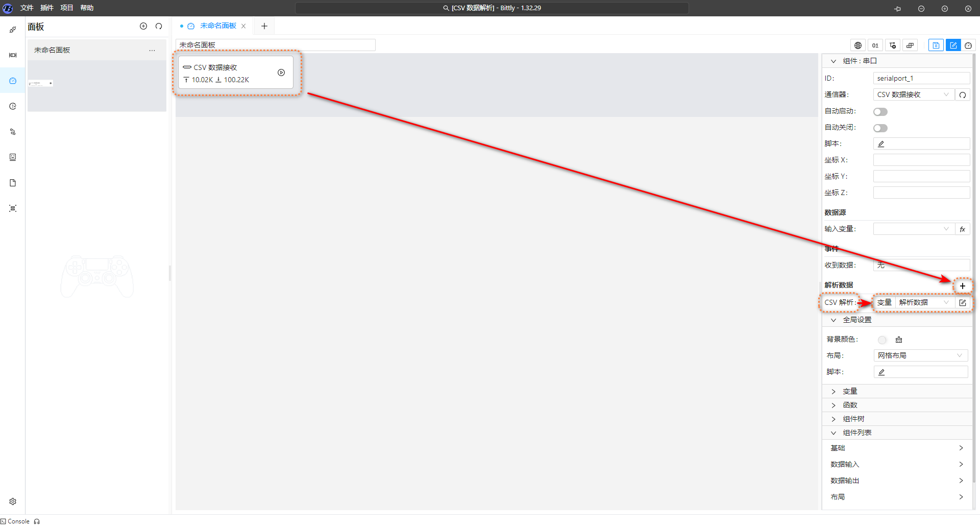
Task: Open settings gear at sidebar bottom
Action: [13, 501]
